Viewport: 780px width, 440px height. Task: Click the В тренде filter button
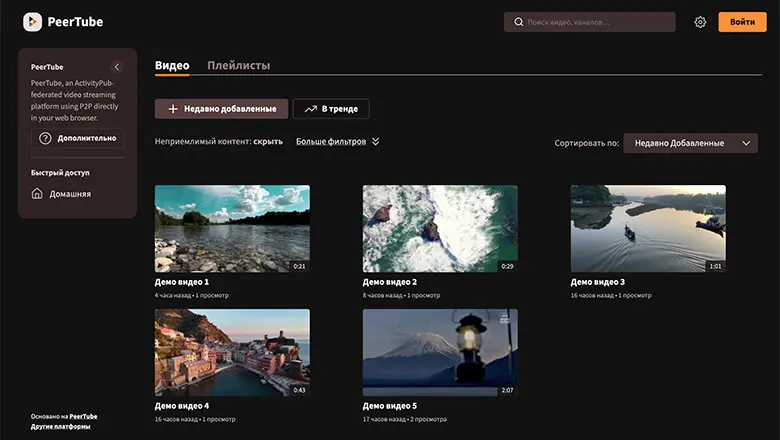(x=331, y=109)
